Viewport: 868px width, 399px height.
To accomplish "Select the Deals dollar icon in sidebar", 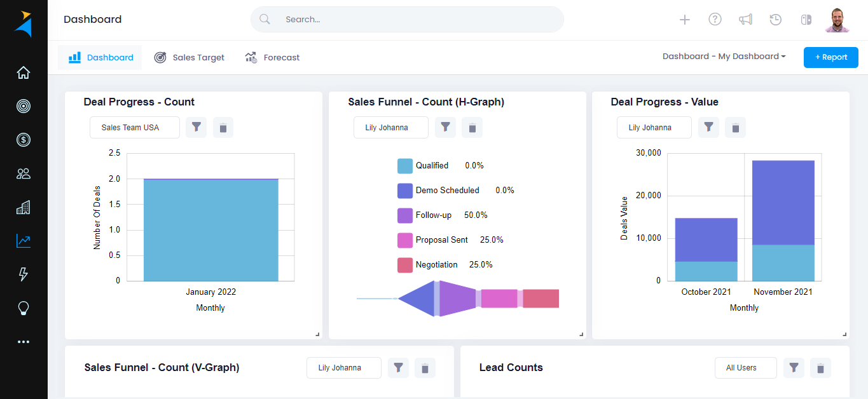I will coord(24,140).
